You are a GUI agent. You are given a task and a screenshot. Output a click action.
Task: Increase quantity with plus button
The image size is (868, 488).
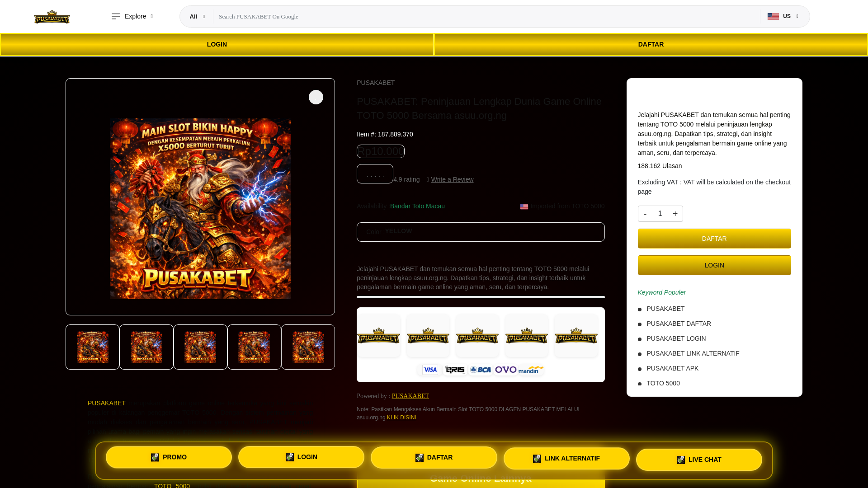pyautogui.click(x=675, y=214)
